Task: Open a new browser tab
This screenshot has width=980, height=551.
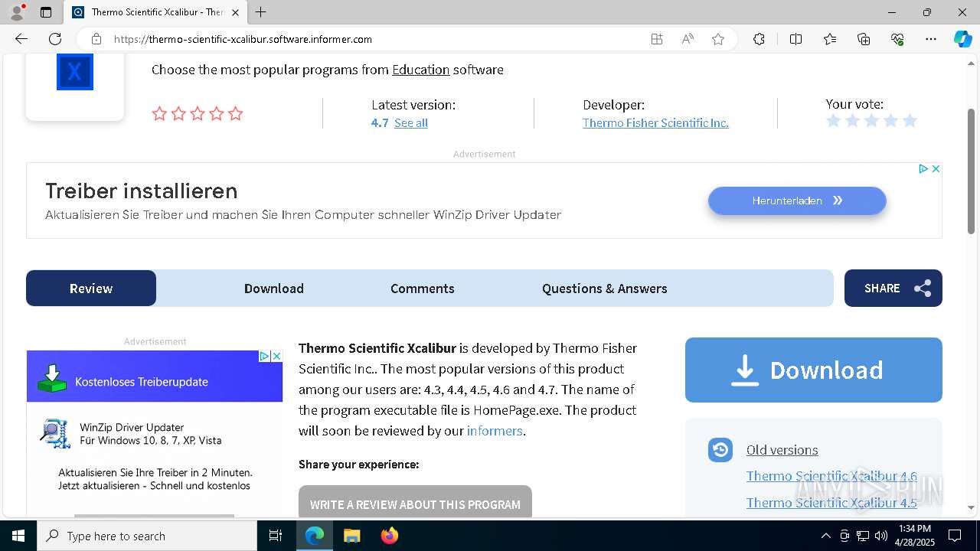Action: 261,12
